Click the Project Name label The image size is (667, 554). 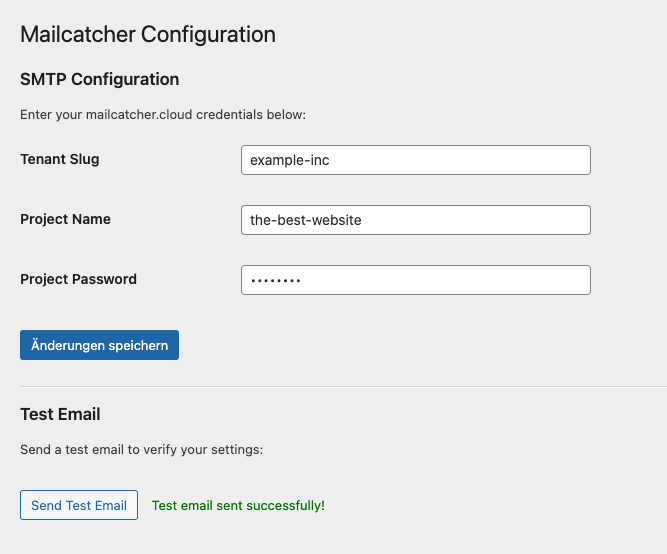pos(65,219)
